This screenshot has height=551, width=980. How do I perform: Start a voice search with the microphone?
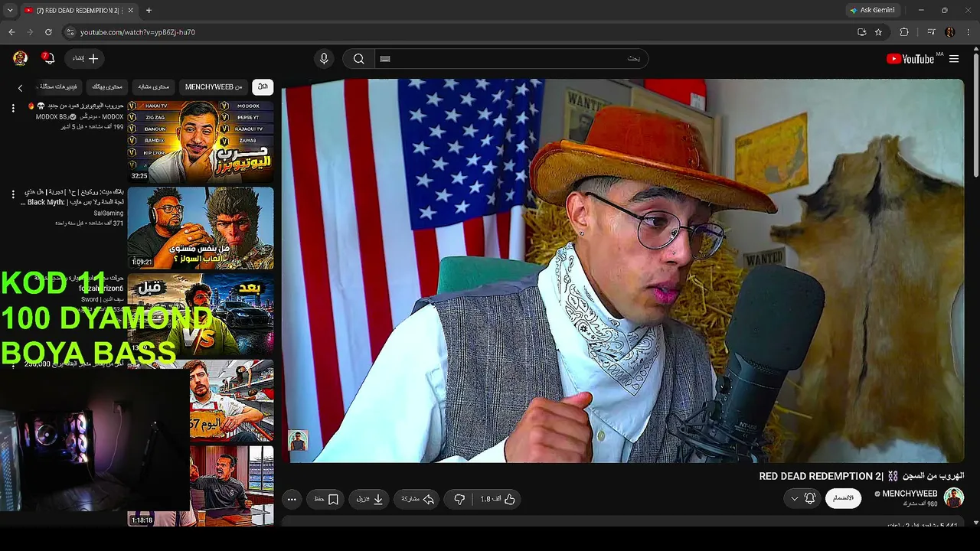[x=324, y=59]
